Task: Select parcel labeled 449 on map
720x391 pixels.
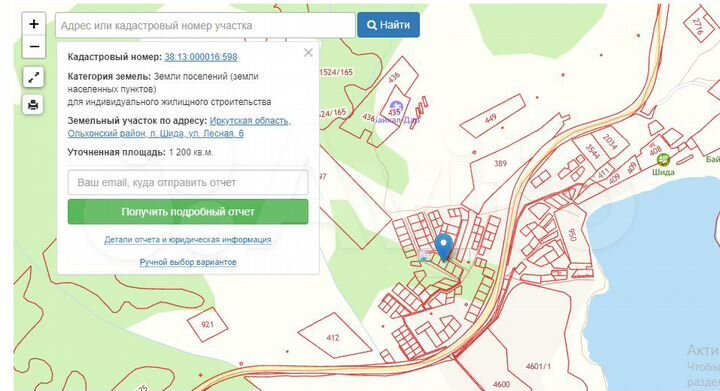Action: (x=490, y=118)
